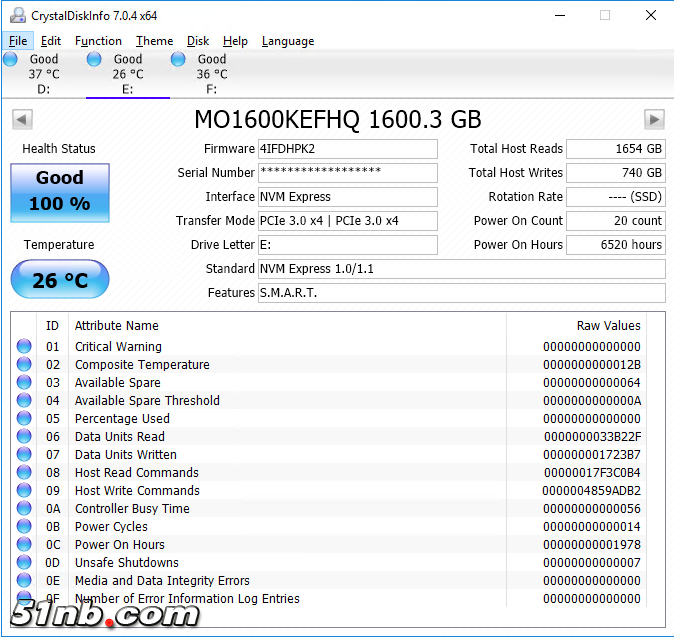Click the masked Serial Number field
This screenshot has height=637, width=674.
[x=348, y=173]
